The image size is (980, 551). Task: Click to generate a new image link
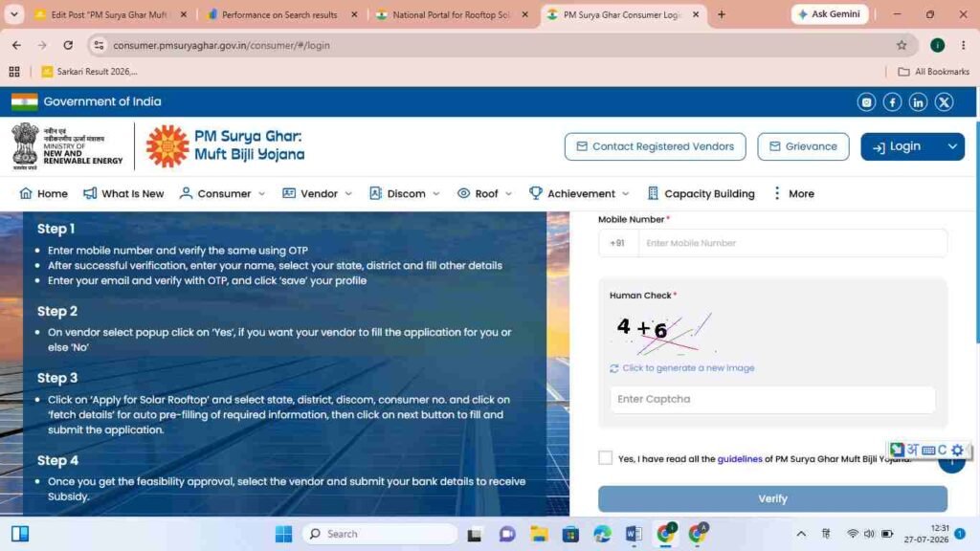pyautogui.click(x=688, y=368)
